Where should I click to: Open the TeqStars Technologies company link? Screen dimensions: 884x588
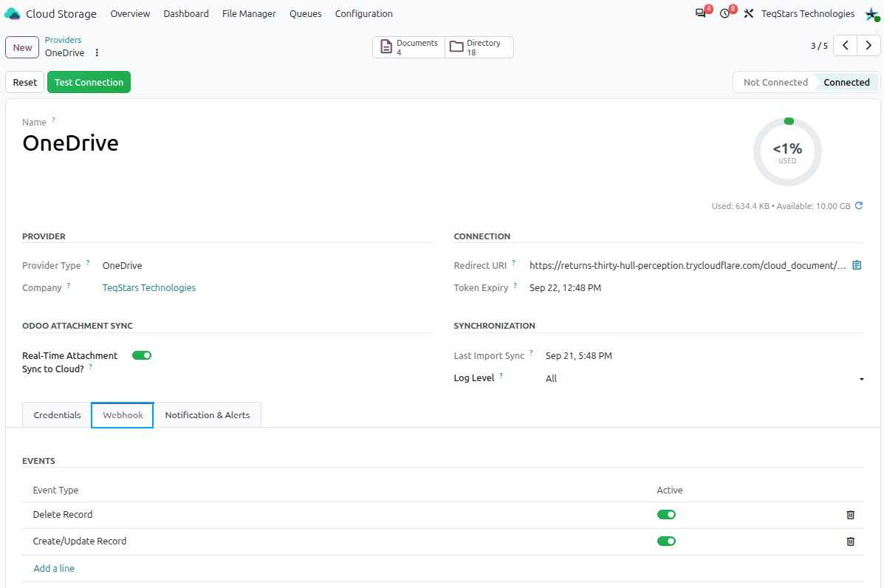coord(149,287)
